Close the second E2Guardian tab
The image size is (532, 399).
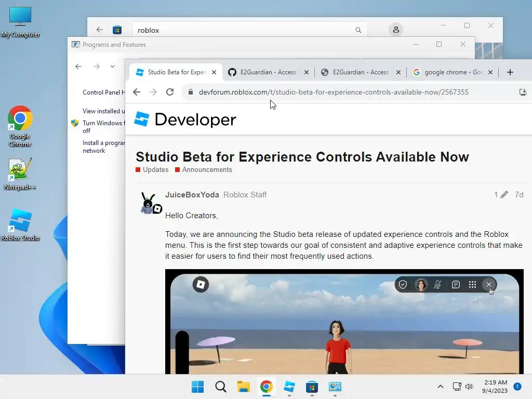tap(398, 72)
